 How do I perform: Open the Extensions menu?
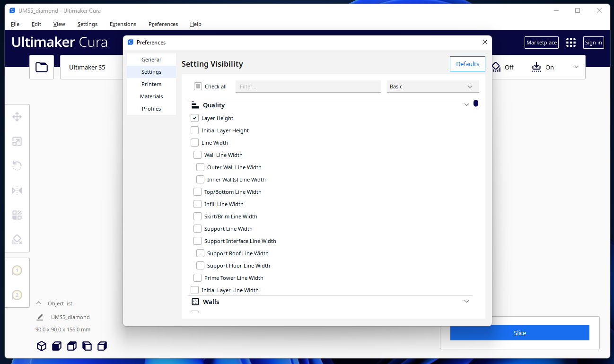click(123, 24)
